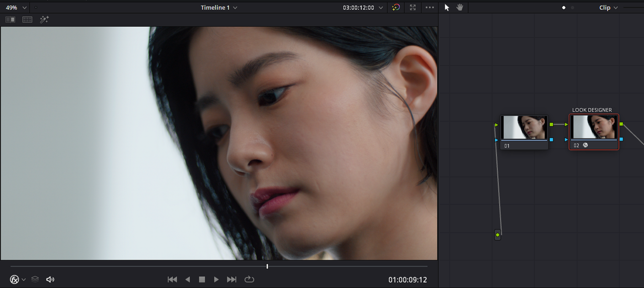Viewport: 644px width, 288px height.
Task: Click the node 02 label number
Action: (577, 145)
